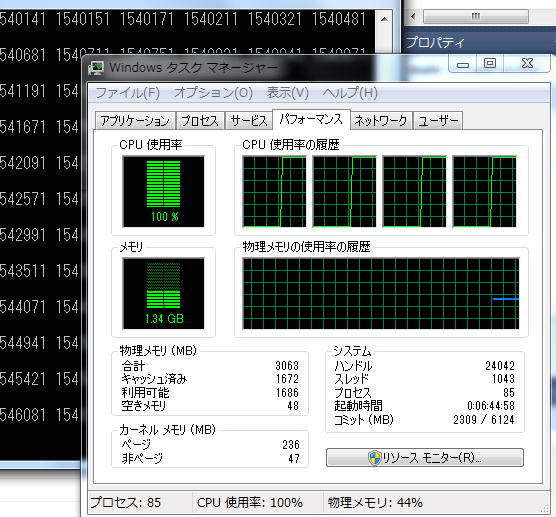
Task: Switch to the アプリケーション tab
Action: click(x=135, y=121)
